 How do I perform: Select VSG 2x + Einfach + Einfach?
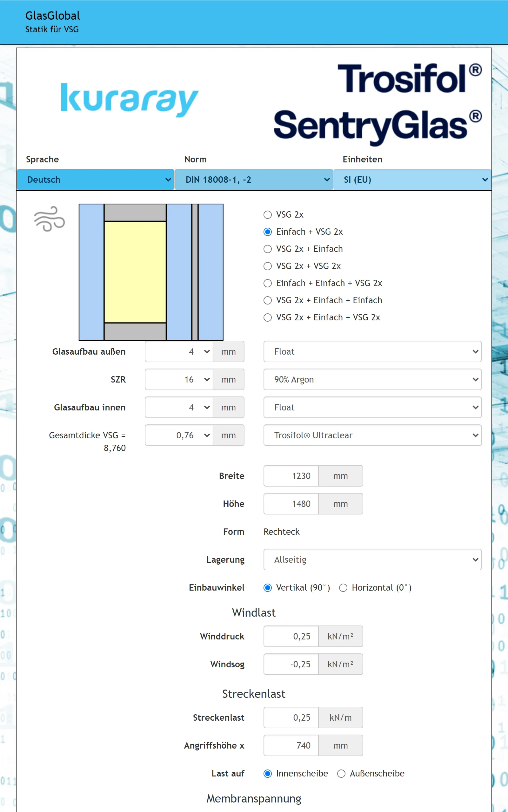point(267,300)
